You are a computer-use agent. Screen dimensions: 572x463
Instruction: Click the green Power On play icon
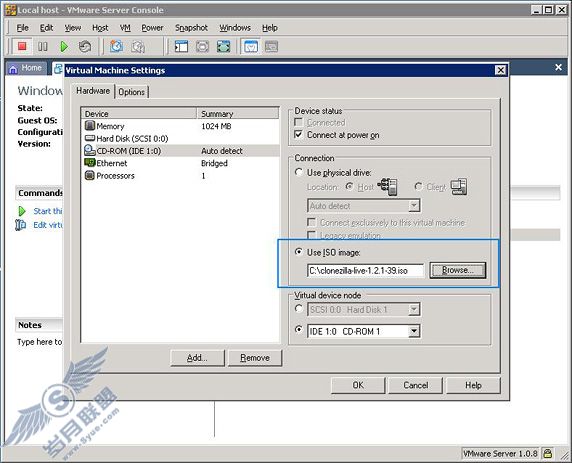(64, 46)
